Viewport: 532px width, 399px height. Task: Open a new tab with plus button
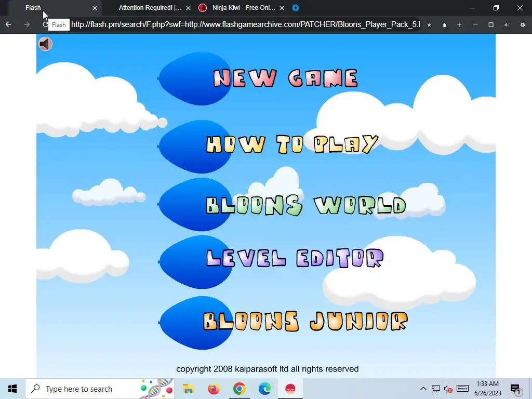(296, 8)
